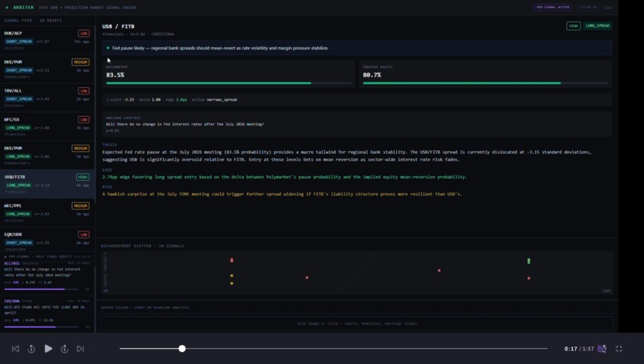
Task: Click the green dot beside ARBITER logo
Action: [x=7, y=7]
